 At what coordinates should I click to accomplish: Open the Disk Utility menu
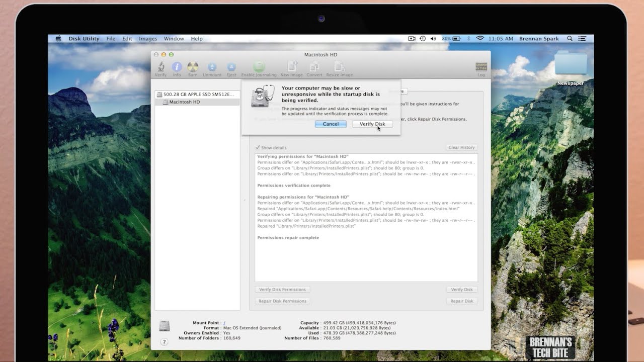[84, 39]
